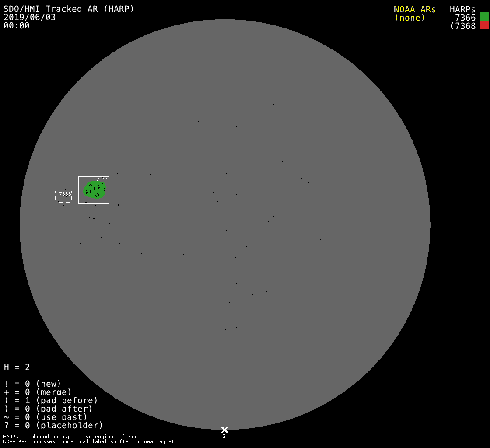Click (7368 in the top-right HARPs list
This screenshot has width=490, height=448.
click(463, 26)
